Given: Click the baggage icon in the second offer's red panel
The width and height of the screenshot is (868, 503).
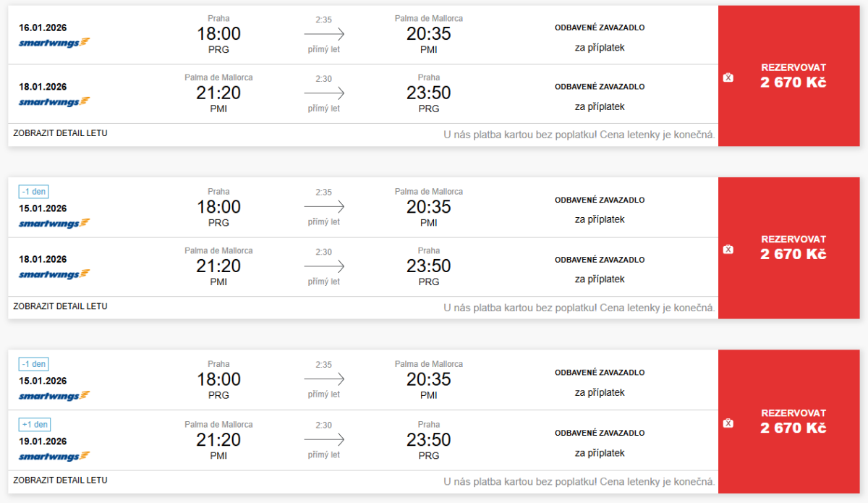Looking at the screenshot, I should (x=728, y=249).
